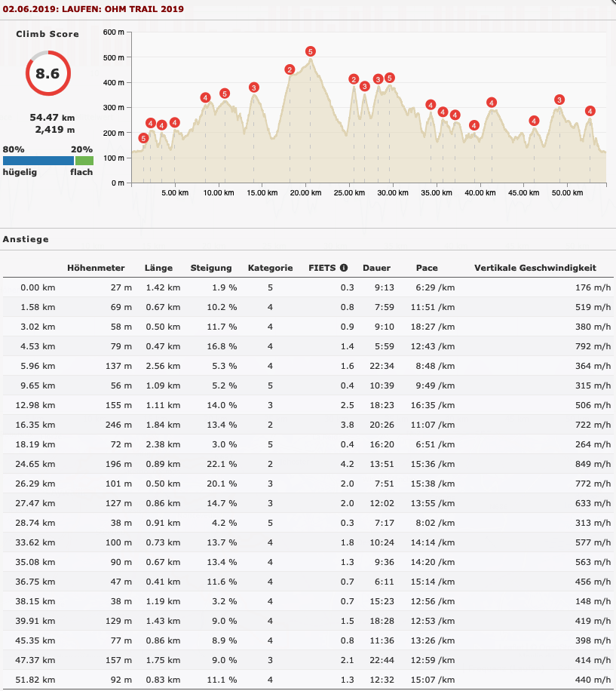Click the green flach 20% bar
The width and height of the screenshot is (616, 691).
click(x=84, y=161)
